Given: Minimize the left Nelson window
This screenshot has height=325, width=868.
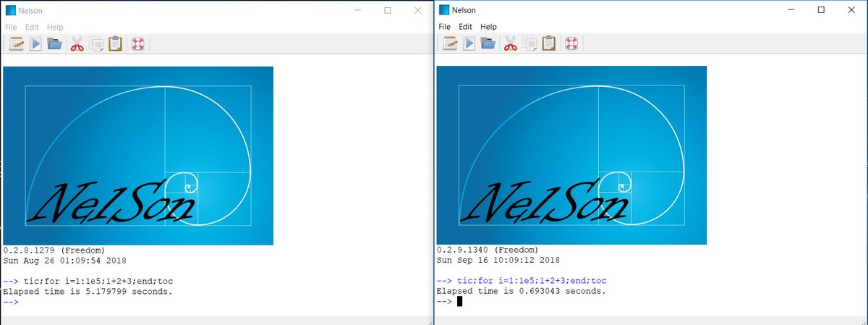Looking at the screenshot, I should [x=357, y=10].
